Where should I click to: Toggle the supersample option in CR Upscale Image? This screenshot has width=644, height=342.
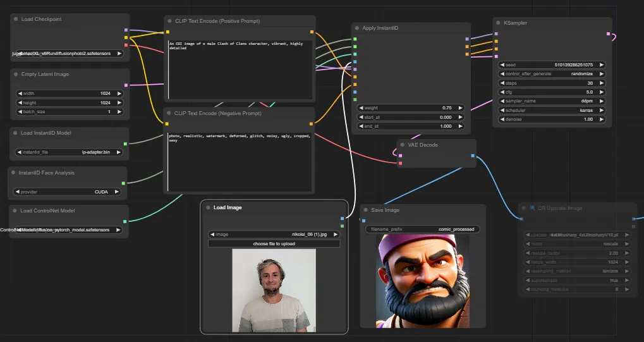[578, 280]
